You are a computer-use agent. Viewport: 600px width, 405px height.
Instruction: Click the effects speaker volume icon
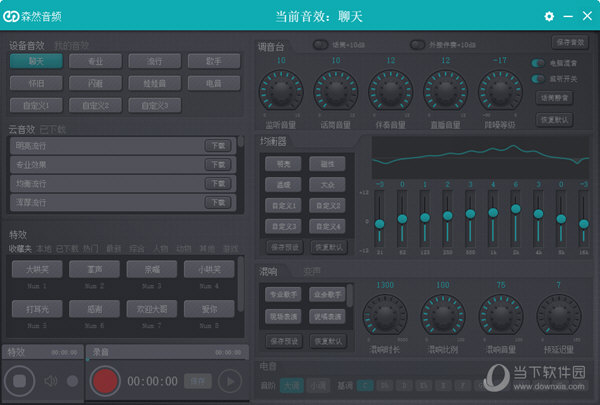pos(52,381)
